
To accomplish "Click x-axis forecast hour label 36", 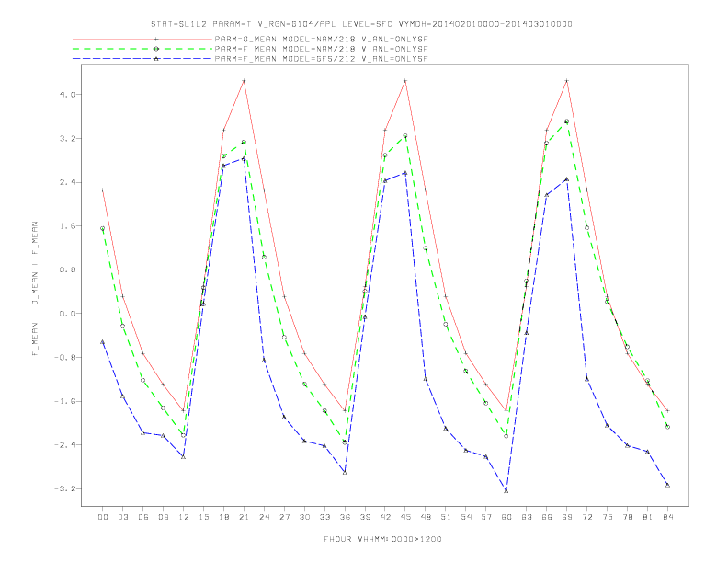I will coord(345,517).
